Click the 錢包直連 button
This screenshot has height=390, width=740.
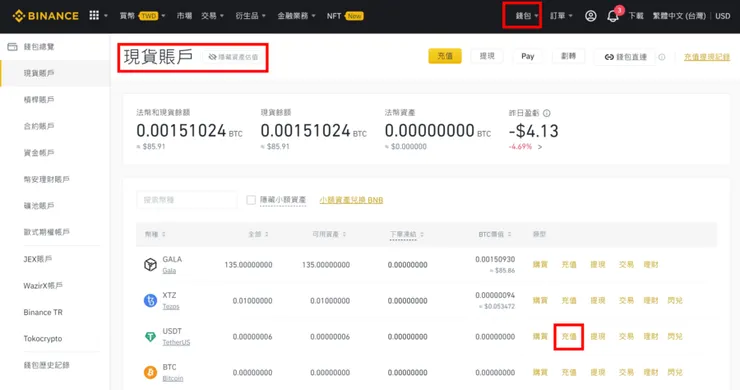pyautogui.click(x=626, y=57)
